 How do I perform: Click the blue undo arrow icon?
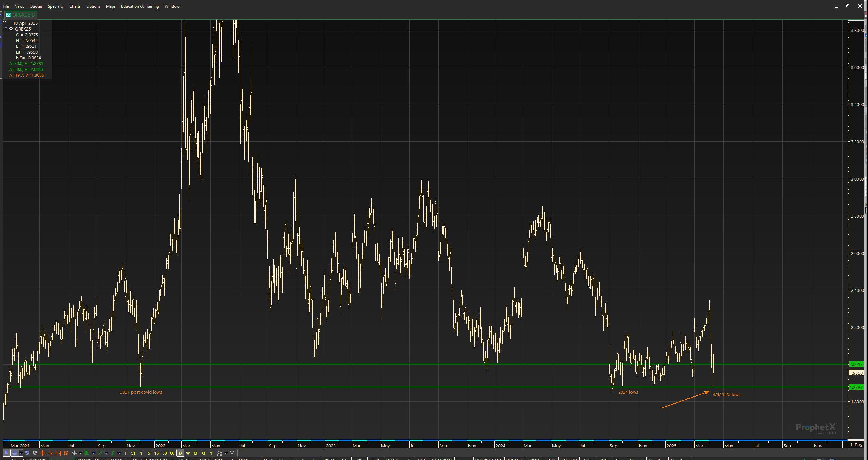pos(27,453)
